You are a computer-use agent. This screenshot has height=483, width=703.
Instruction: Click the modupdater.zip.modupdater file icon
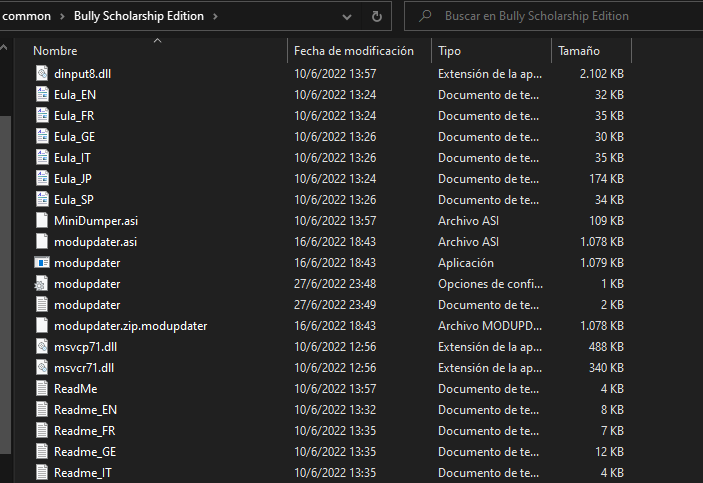(42, 325)
